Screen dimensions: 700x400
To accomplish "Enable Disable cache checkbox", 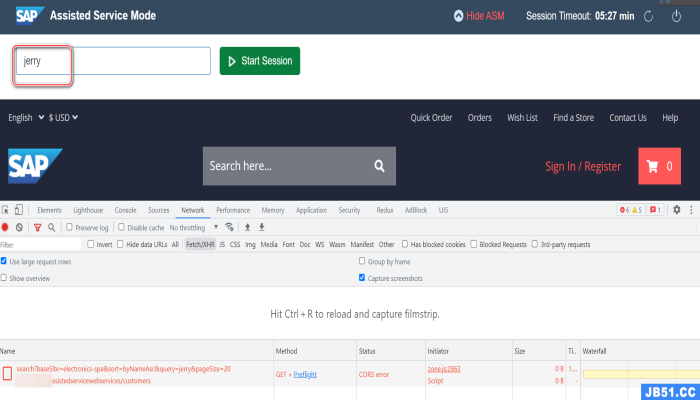I will pyautogui.click(x=121, y=227).
